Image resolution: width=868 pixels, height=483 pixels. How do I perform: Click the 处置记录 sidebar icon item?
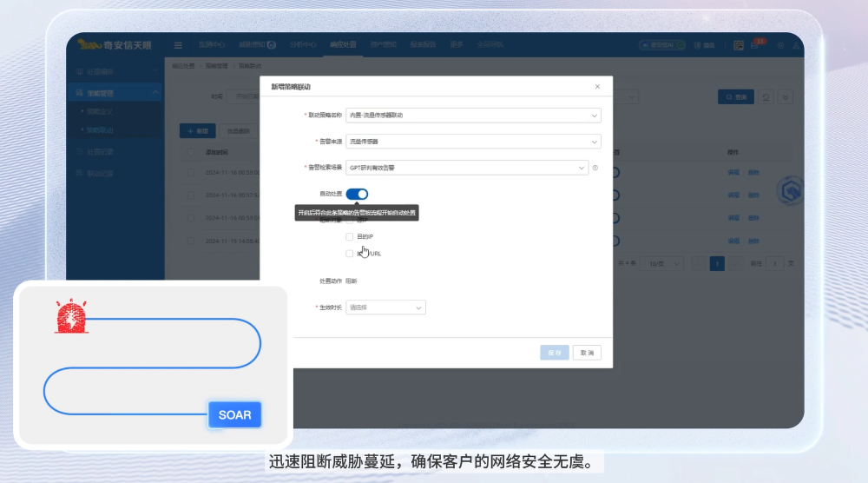point(80,152)
